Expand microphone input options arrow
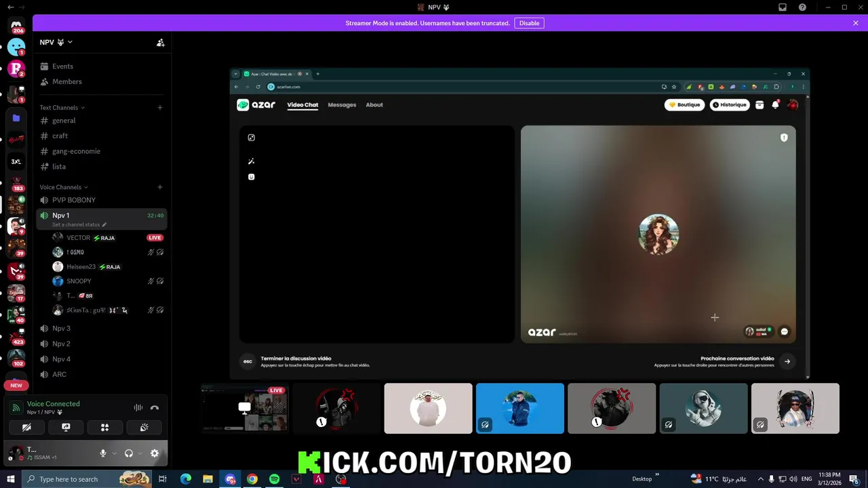 [114, 453]
